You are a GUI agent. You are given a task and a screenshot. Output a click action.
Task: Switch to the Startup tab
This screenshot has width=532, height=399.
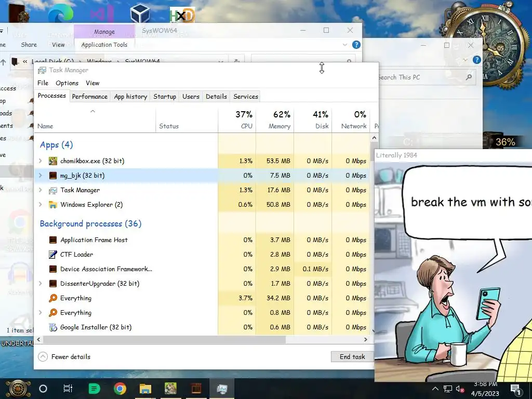pyautogui.click(x=165, y=97)
